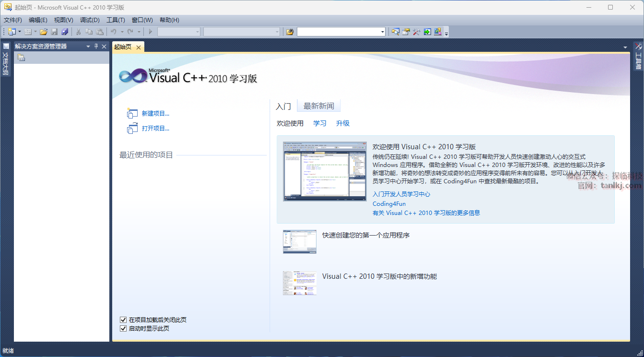The width and height of the screenshot is (644, 357).
Task: Open the Coding4Fun link
Action: click(389, 204)
